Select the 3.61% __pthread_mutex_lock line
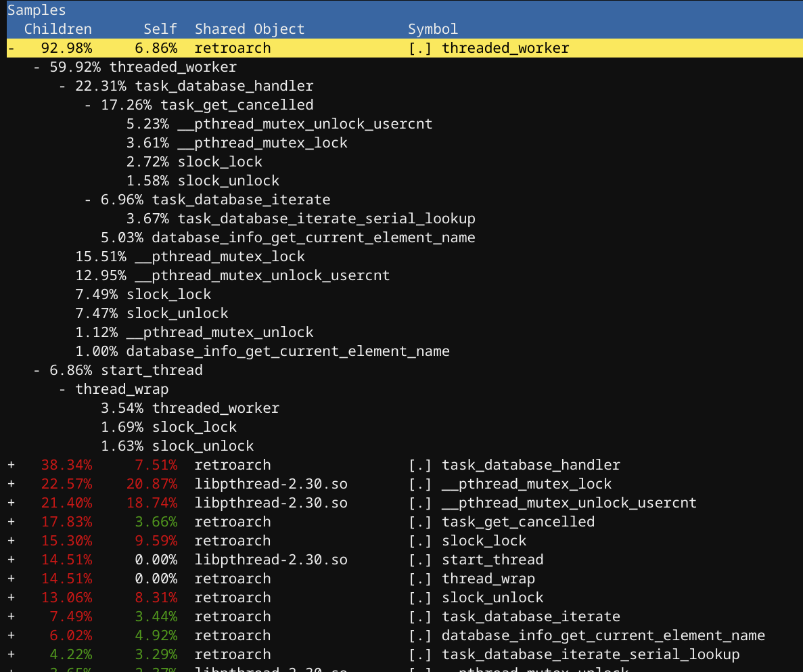 pyautogui.click(x=237, y=143)
